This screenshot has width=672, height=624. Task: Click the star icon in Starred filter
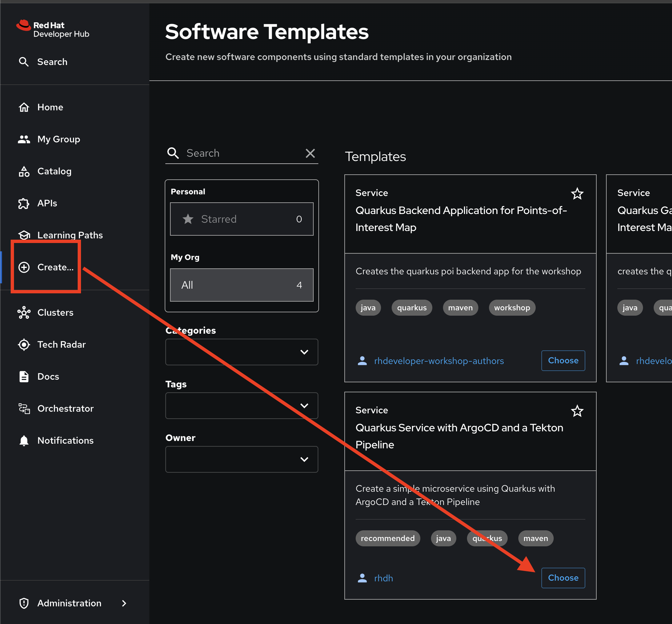coord(188,219)
